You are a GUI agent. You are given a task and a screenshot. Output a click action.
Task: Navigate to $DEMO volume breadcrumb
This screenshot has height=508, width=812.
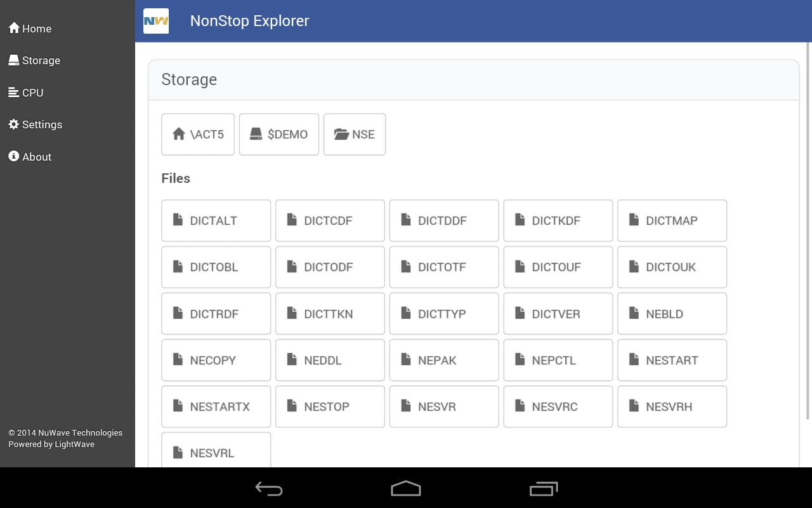coord(279,134)
